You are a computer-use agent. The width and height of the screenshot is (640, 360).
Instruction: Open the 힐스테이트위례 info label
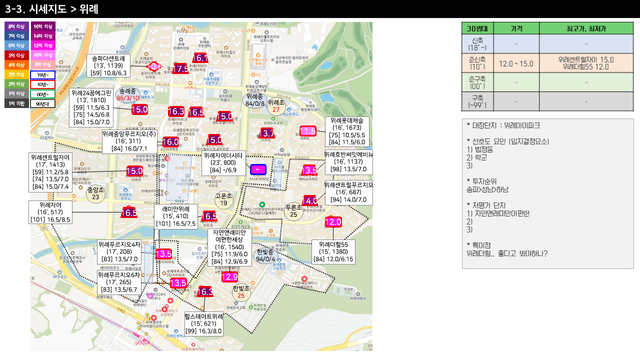coord(204,324)
